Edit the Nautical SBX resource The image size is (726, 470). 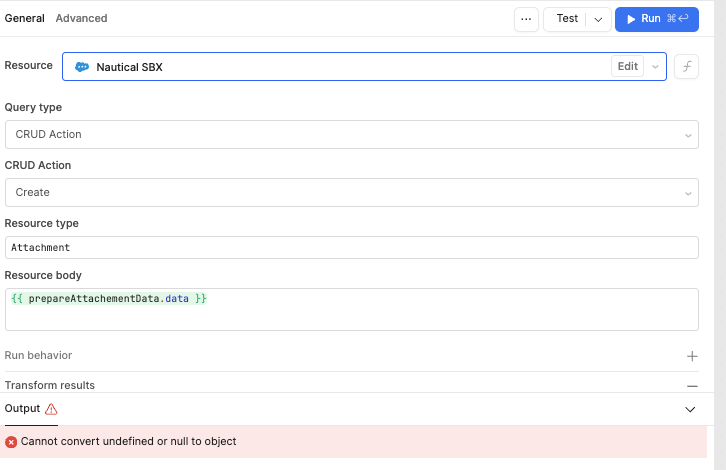[x=627, y=67]
